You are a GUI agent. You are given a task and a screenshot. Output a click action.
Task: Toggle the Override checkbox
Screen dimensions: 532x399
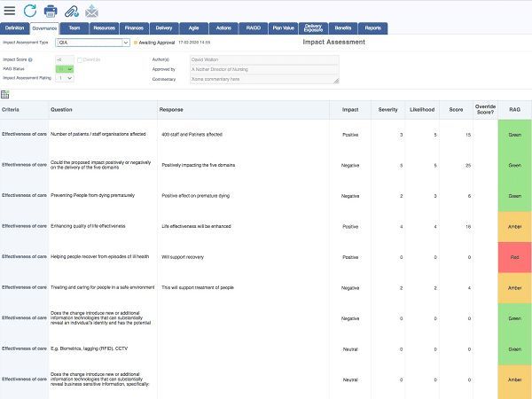[x=80, y=60]
